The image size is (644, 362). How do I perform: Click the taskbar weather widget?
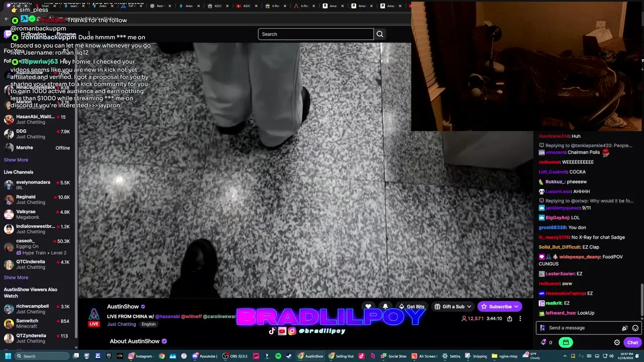531,356
